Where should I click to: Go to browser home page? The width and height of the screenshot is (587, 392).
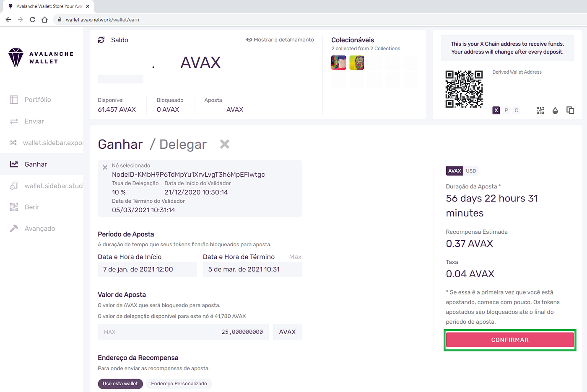tap(44, 20)
